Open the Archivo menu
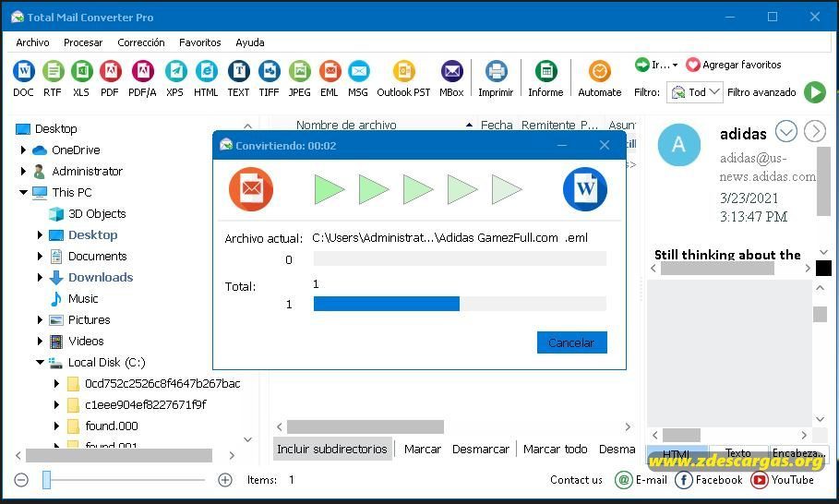This screenshot has height=504, width=839. pos(32,42)
